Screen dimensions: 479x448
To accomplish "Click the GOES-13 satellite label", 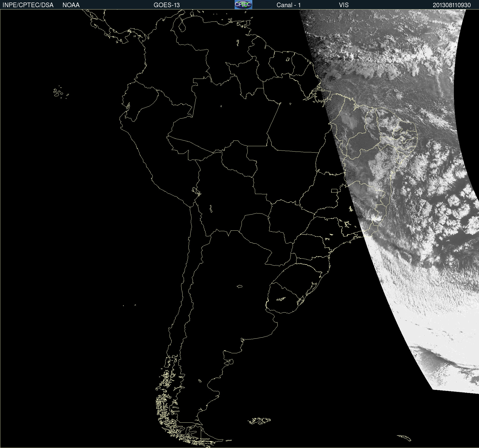I will coord(167,5).
